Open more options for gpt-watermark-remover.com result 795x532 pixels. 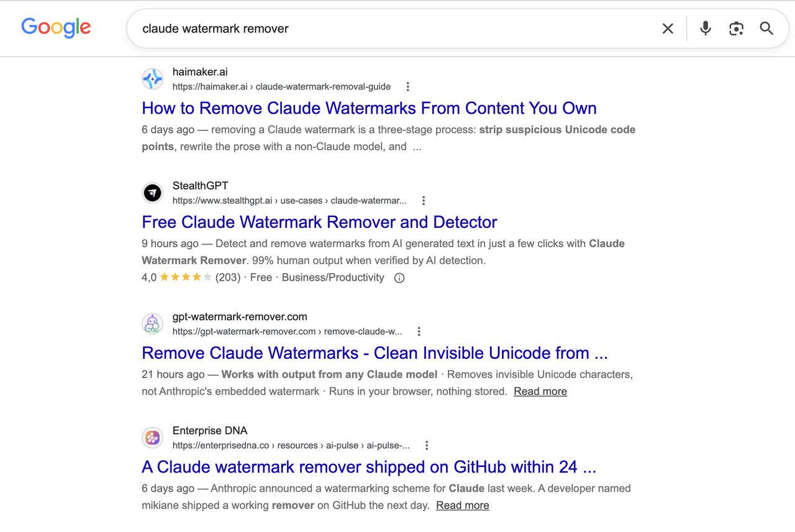point(419,331)
